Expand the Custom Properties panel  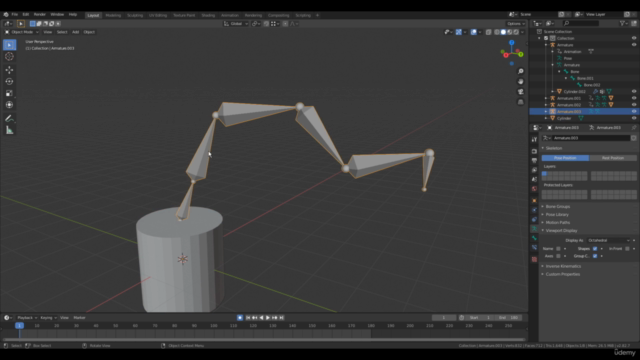(x=562, y=274)
